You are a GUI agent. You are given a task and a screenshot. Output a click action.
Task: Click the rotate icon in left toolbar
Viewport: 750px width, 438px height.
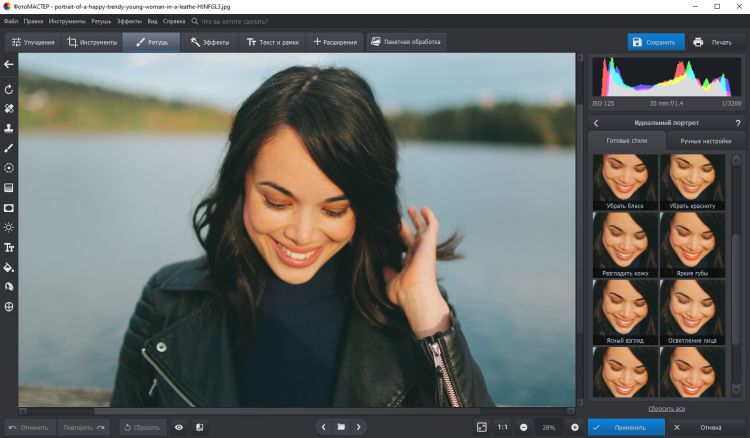[x=9, y=89]
